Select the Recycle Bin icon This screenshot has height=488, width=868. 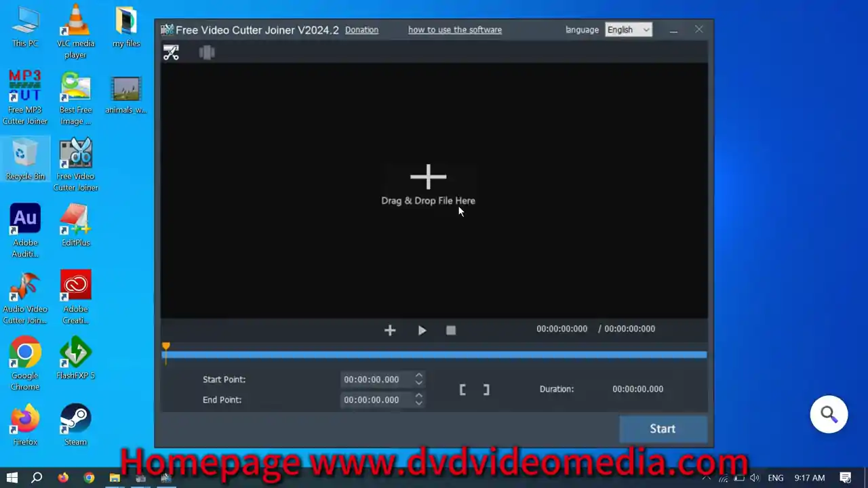(25, 160)
